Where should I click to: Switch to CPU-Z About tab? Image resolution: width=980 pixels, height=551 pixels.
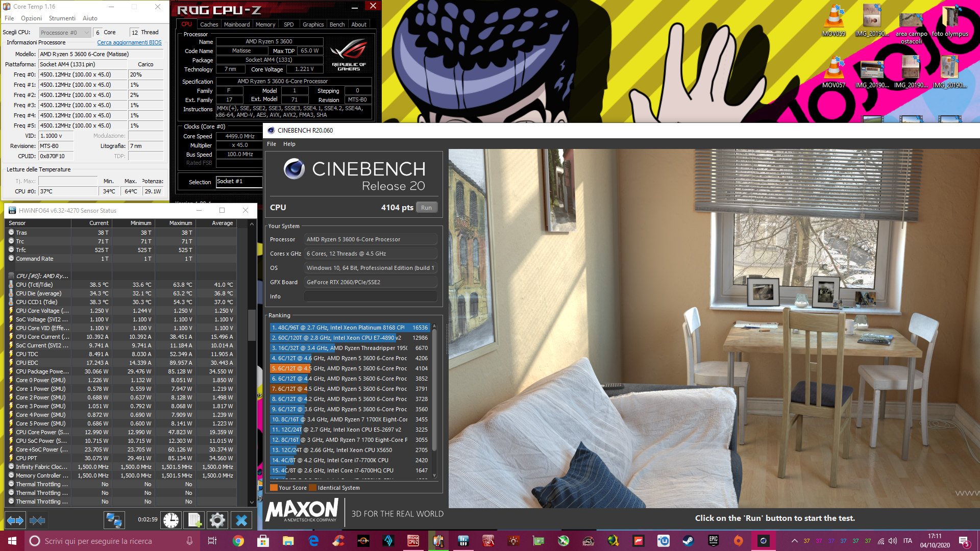coord(359,24)
